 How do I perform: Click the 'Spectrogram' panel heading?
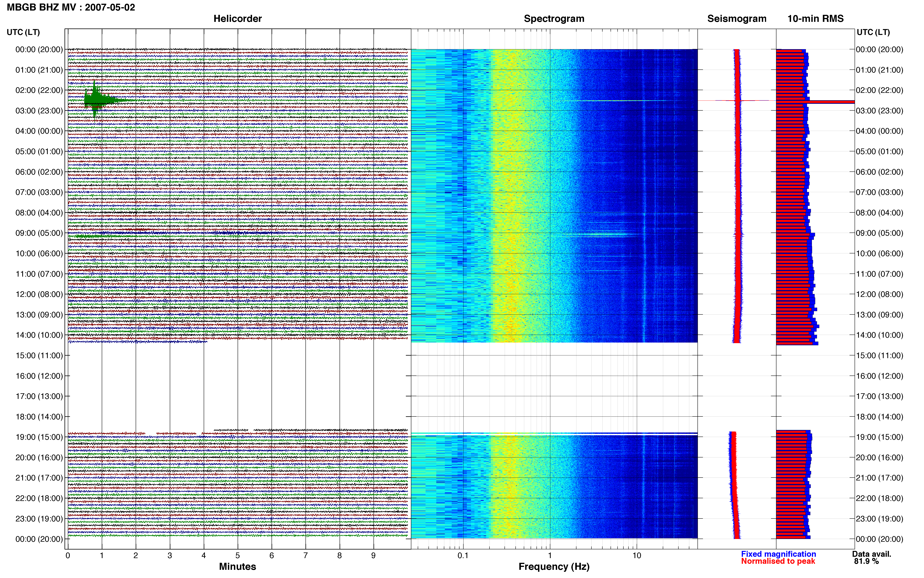pos(554,18)
